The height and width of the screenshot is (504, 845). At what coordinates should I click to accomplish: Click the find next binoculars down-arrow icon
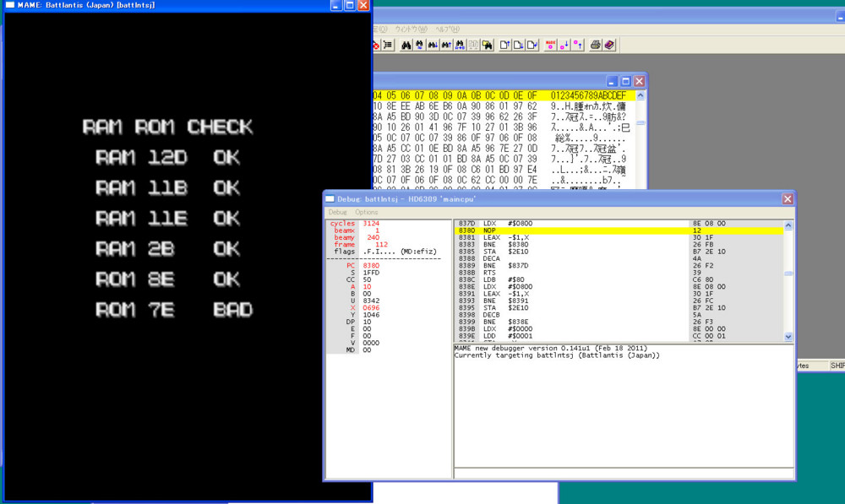tap(433, 46)
